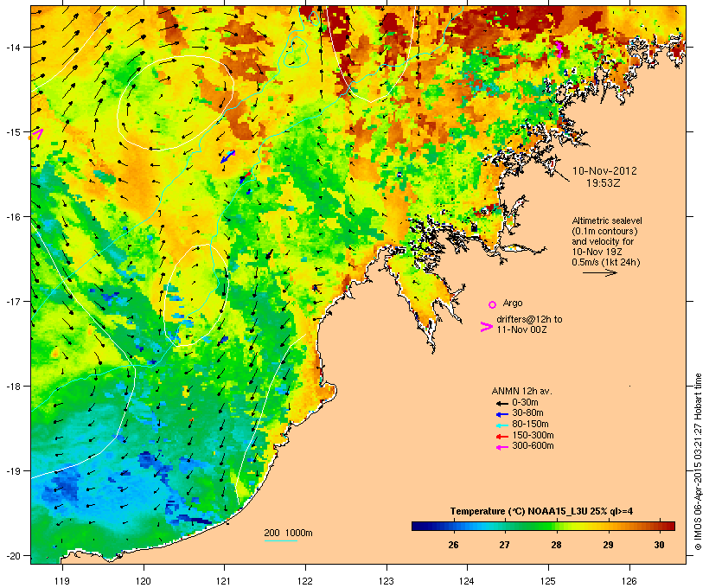The width and height of the screenshot is (709, 588).
Task: Click the longitude axis label 120
Action: [144, 581]
